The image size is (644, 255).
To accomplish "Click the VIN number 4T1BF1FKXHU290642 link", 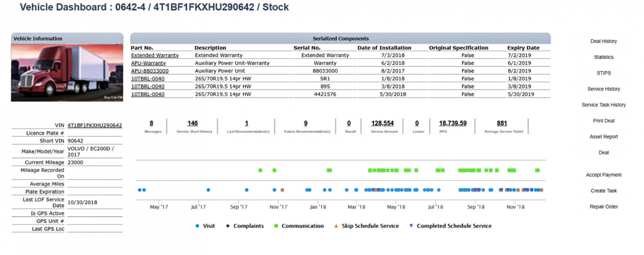I will click(94, 126).
